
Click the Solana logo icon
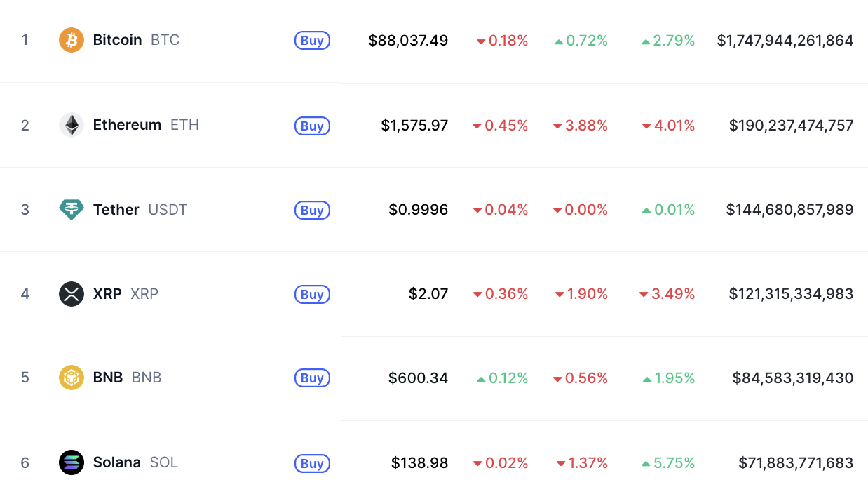(72, 462)
